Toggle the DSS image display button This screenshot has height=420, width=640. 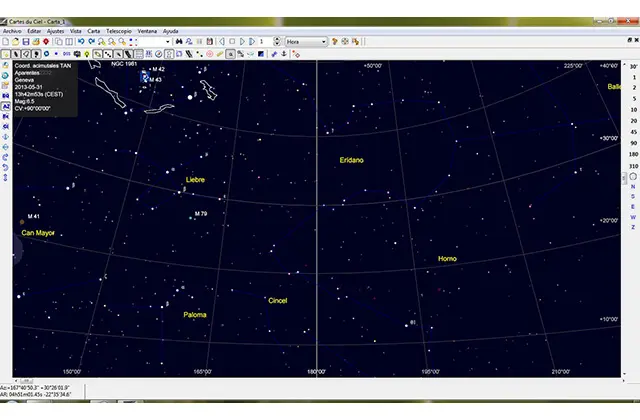pos(65,54)
